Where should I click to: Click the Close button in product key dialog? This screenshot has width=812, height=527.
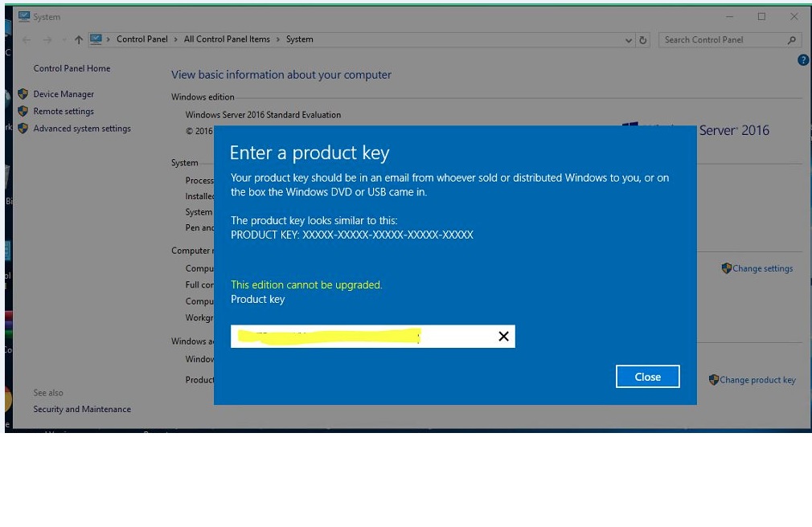647,376
